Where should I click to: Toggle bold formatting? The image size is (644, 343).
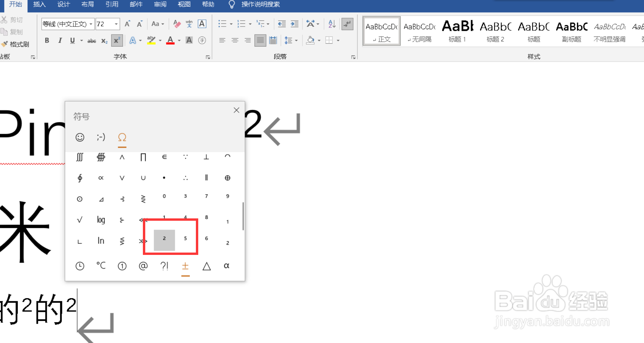tap(47, 41)
